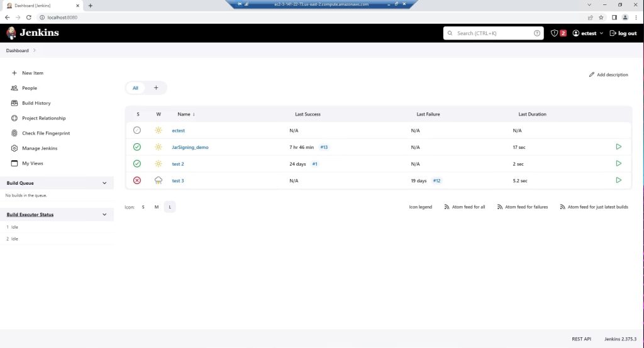Sort jobs by the Name column header
The width and height of the screenshot is (644, 348).
point(186,114)
